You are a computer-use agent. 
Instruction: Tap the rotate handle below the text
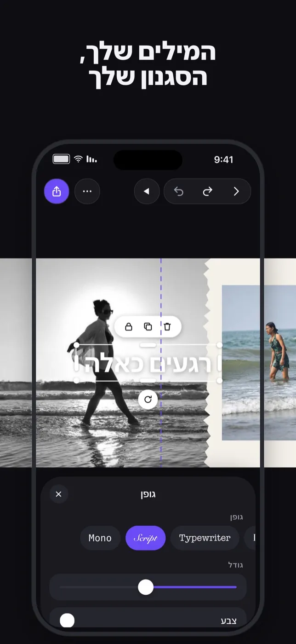148,399
